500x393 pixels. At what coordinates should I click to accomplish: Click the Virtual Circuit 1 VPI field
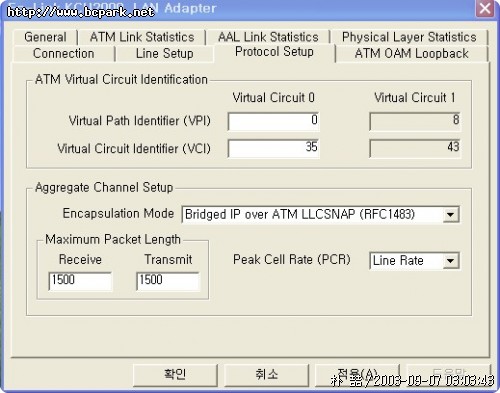coord(415,121)
